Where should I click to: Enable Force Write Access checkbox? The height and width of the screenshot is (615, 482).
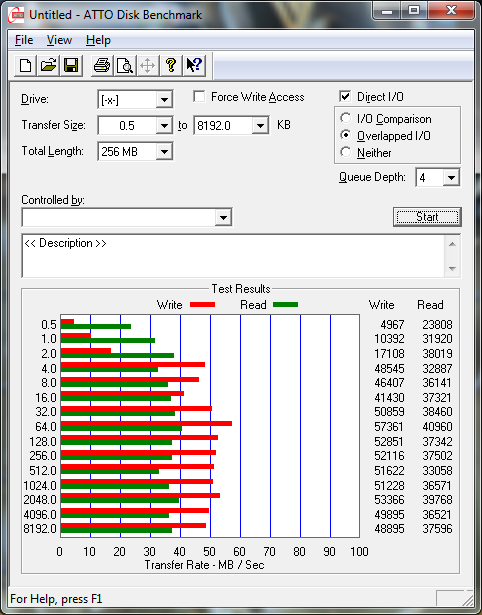[x=199, y=96]
